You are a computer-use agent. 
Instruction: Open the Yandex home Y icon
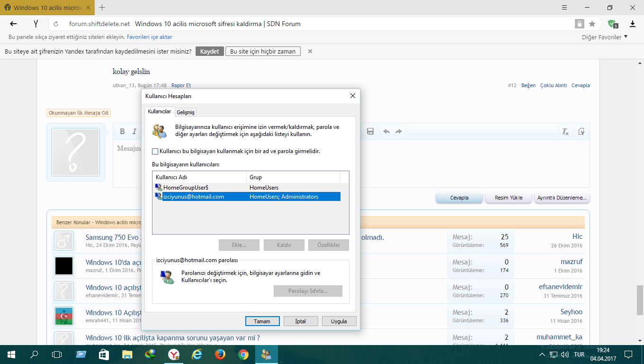pos(36,24)
